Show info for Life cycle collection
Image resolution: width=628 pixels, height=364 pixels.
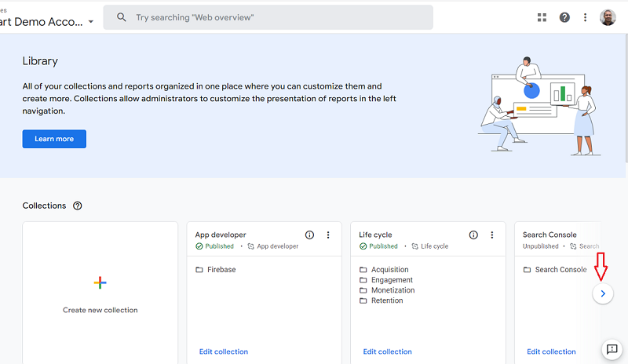(473, 235)
